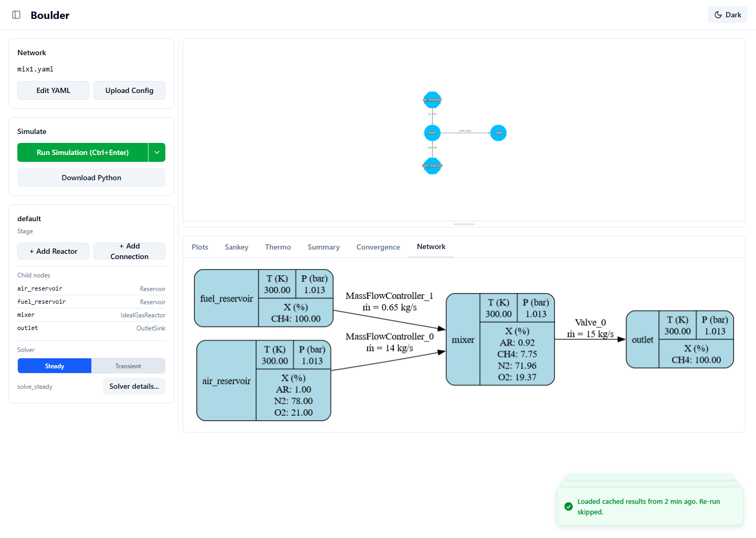Click 'IdealGasReactor' type label
Viewport: 756px width, 538px height.
pos(143,315)
